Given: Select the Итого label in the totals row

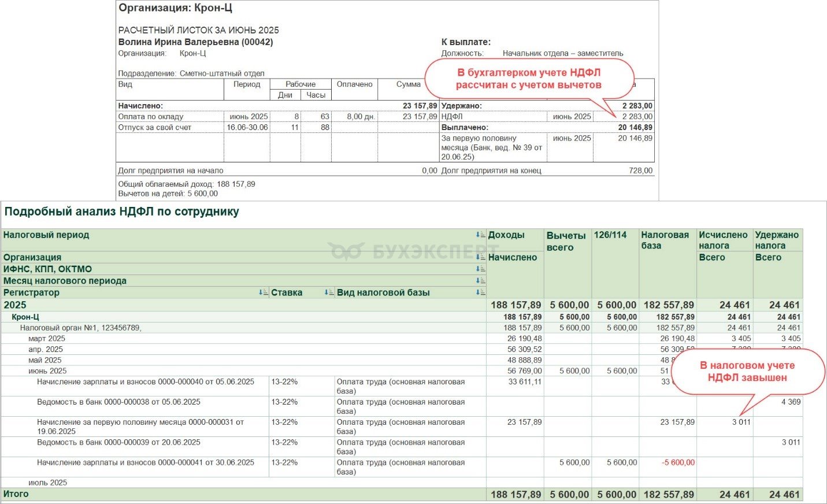Looking at the screenshot, I should coord(16,494).
